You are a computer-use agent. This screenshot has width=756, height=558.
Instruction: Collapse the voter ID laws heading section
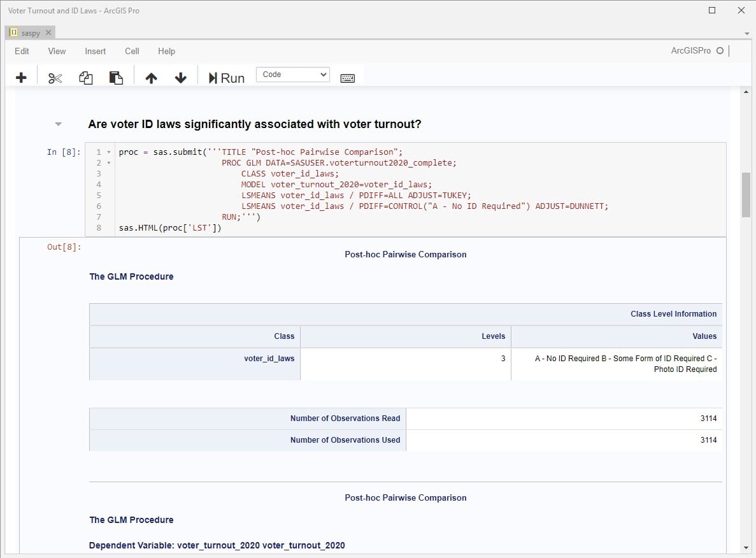point(59,124)
